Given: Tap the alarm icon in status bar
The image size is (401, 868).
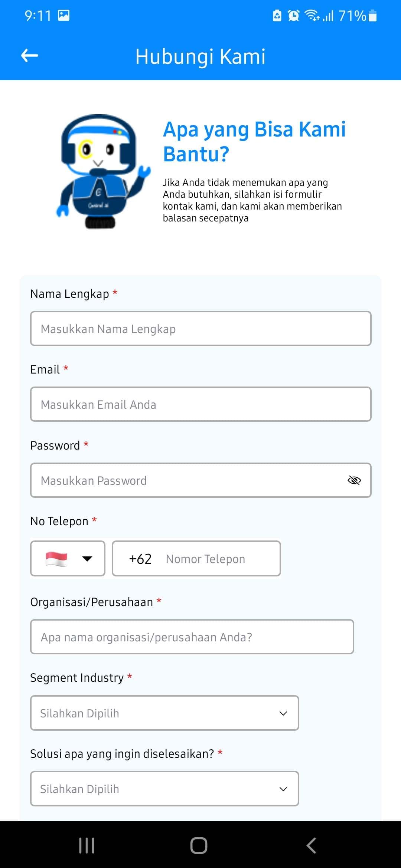Looking at the screenshot, I should [x=293, y=16].
